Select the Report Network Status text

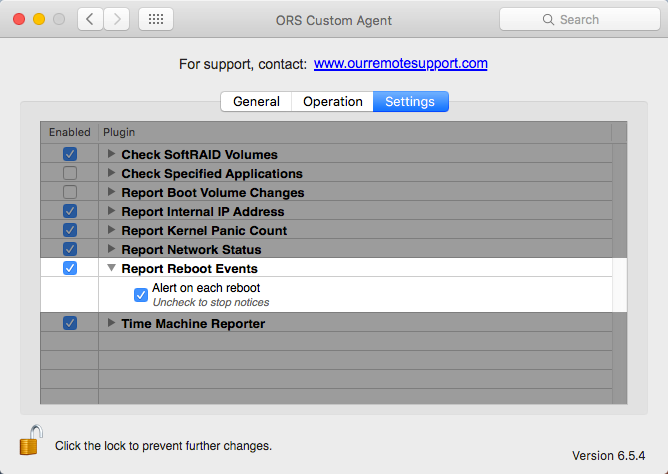[191, 250]
